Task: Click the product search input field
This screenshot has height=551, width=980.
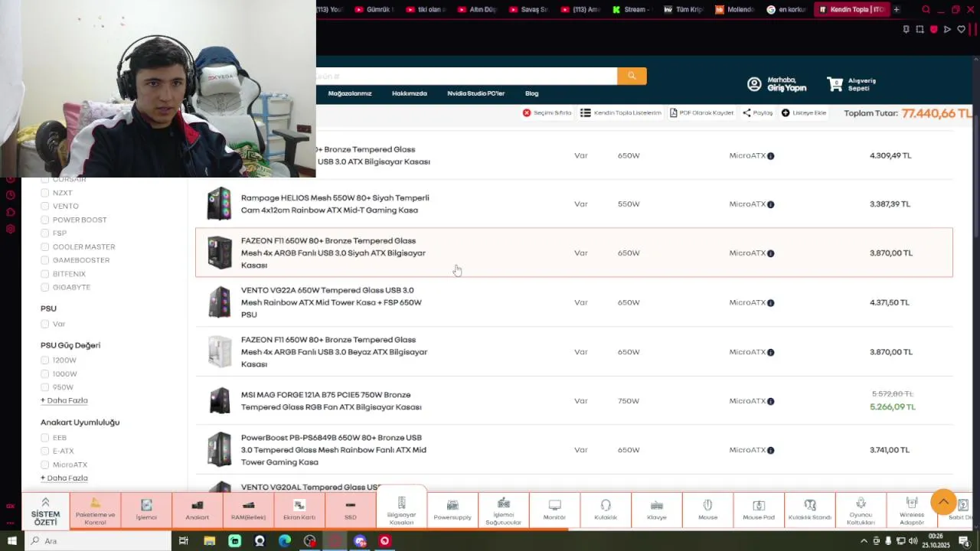Action: (466, 76)
